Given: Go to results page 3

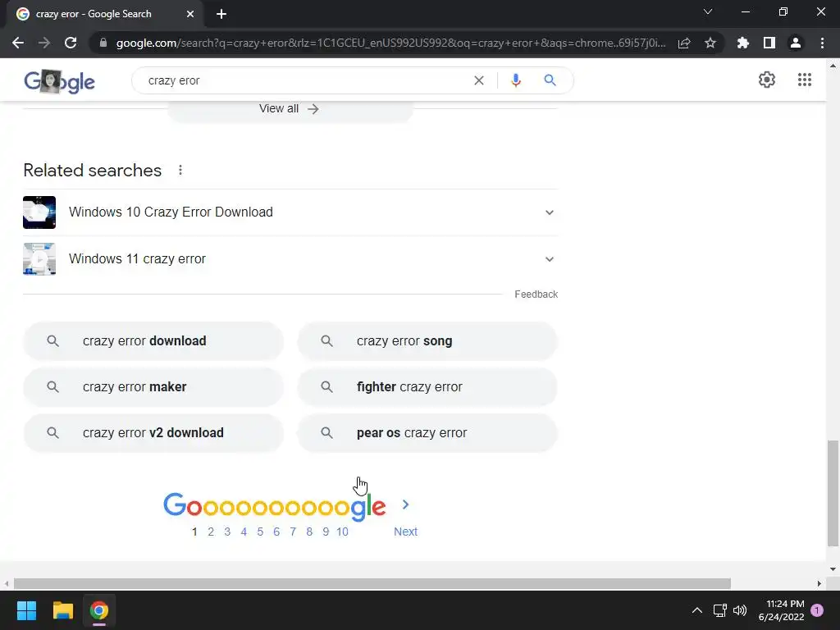Looking at the screenshot, I should [x=227, y=532].
